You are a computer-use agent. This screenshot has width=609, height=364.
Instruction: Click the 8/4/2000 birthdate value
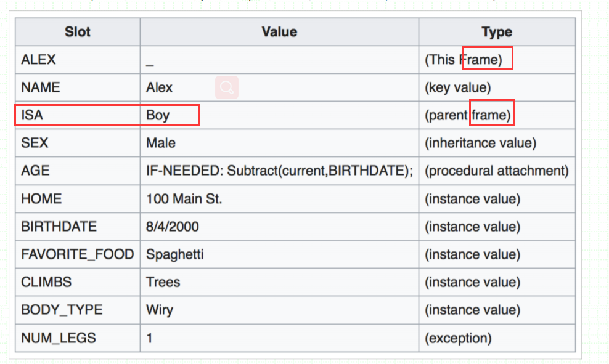pyautogui.click(x=173, y=227)
